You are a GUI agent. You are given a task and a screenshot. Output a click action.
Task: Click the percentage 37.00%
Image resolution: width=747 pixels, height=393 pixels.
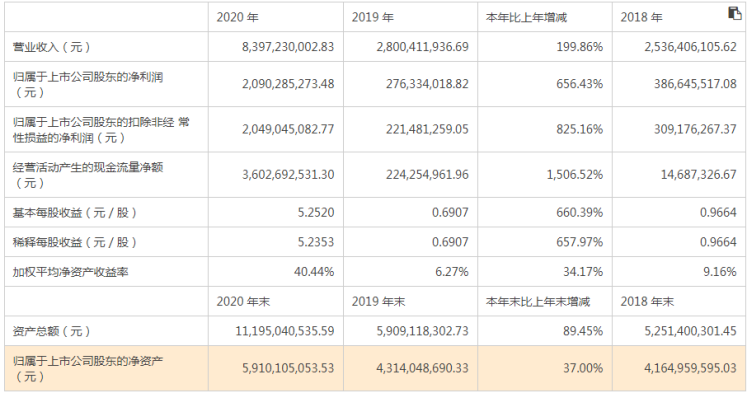coord(583,368)
